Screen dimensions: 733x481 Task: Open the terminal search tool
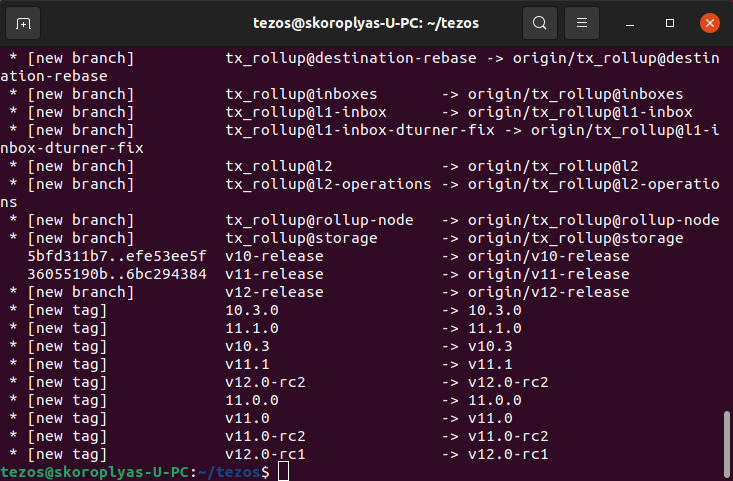click(x=539, y=22)
